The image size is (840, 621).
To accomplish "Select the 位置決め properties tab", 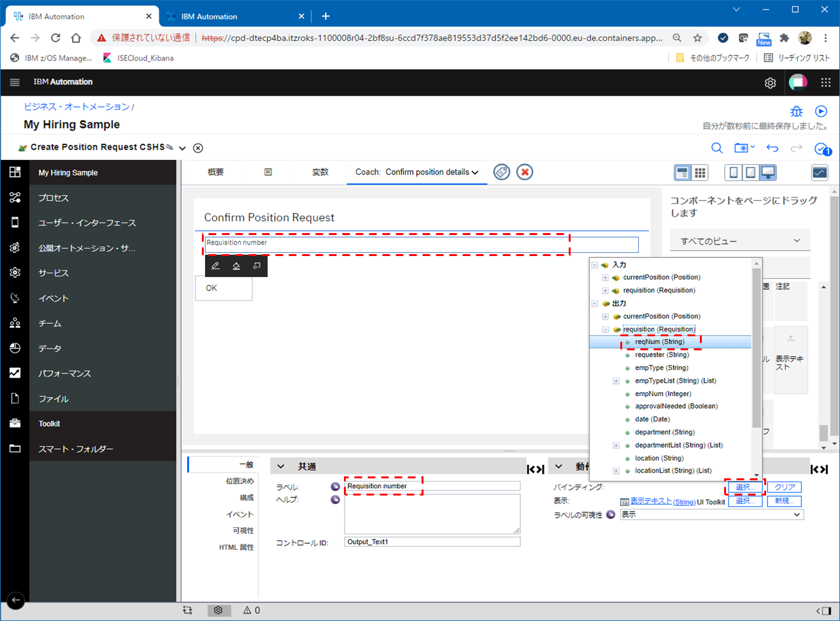I will pos(239,481).
